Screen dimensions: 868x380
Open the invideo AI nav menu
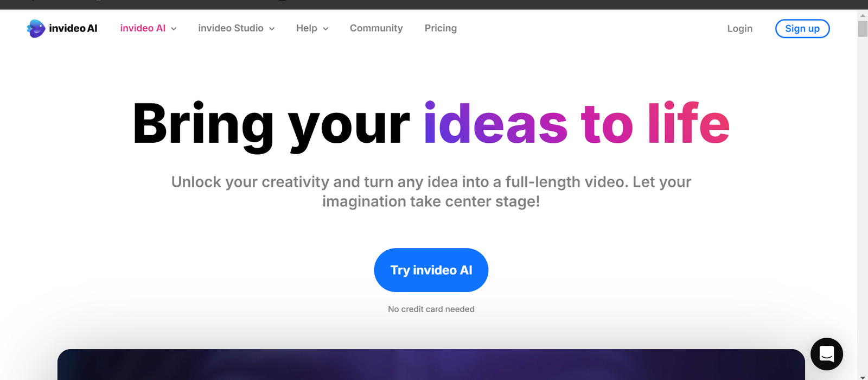(x=143, y=28)
